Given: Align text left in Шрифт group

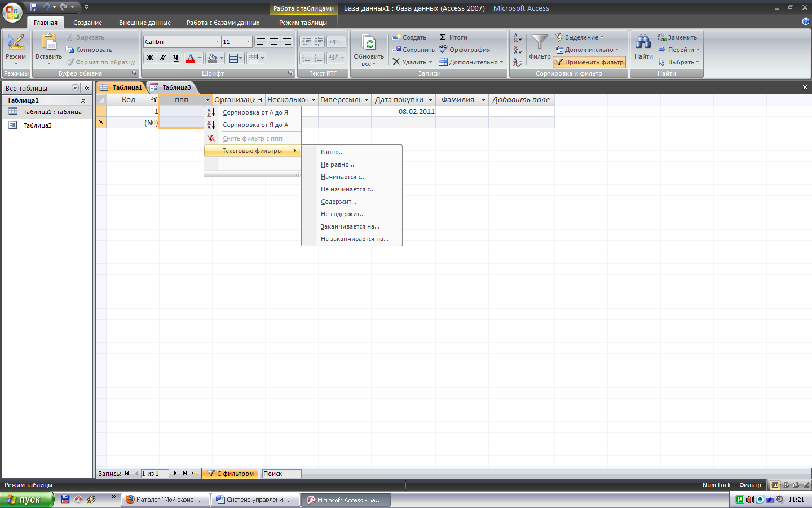Looking at the screenshot, I should point(261,42).
